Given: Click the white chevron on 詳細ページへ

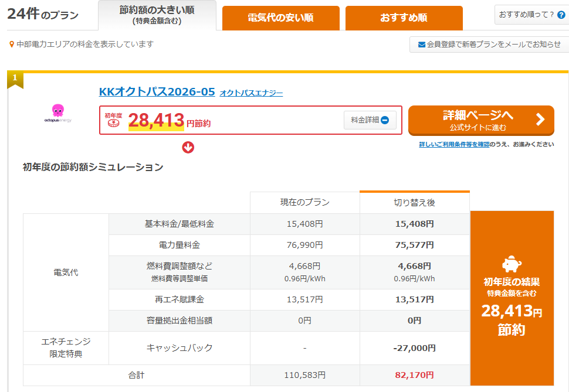Looking at the screenshot, I should coord(540,120).
